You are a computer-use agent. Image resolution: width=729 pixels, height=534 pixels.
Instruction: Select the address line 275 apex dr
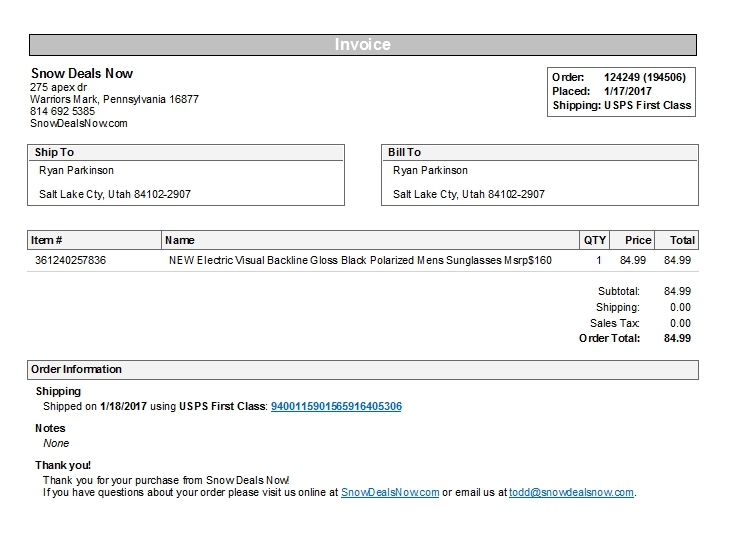pyautogui.click(x=59, y=87)
